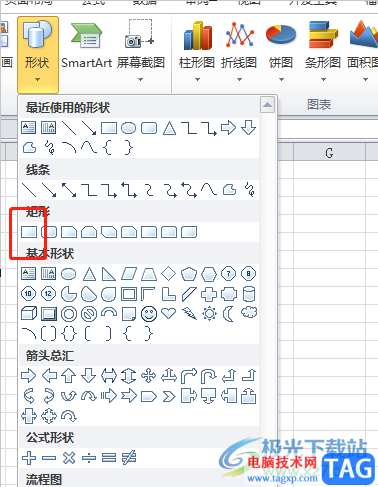This screenshot has height=487, width=378.
Task: Select right arrow under 箭头总汇
Action: click(x=28, y=376)
